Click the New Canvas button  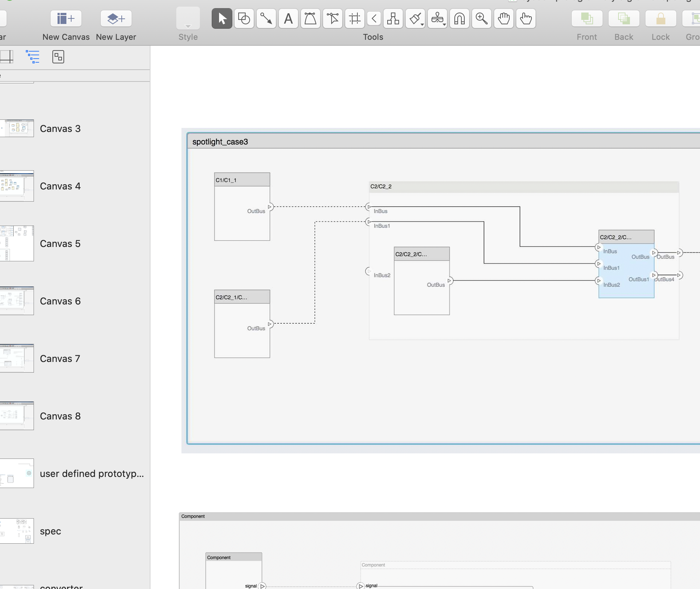66,18
